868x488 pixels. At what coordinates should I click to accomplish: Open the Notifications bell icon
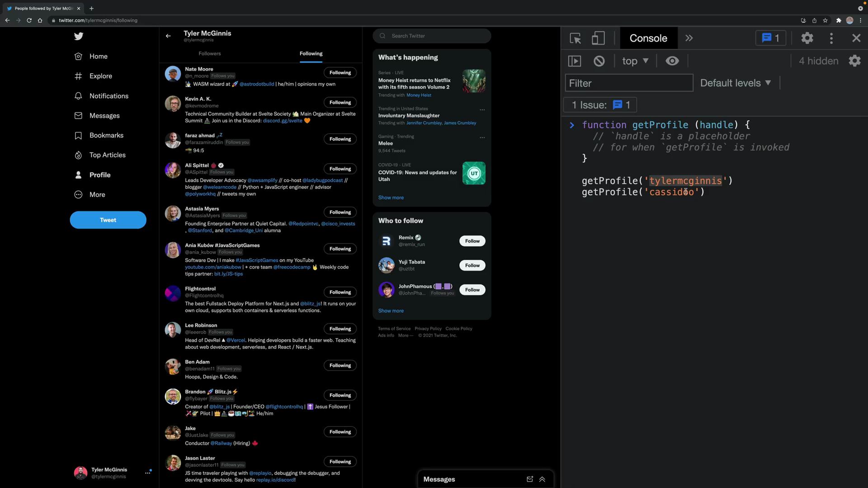pyautogui.click(x=78, y=96)
